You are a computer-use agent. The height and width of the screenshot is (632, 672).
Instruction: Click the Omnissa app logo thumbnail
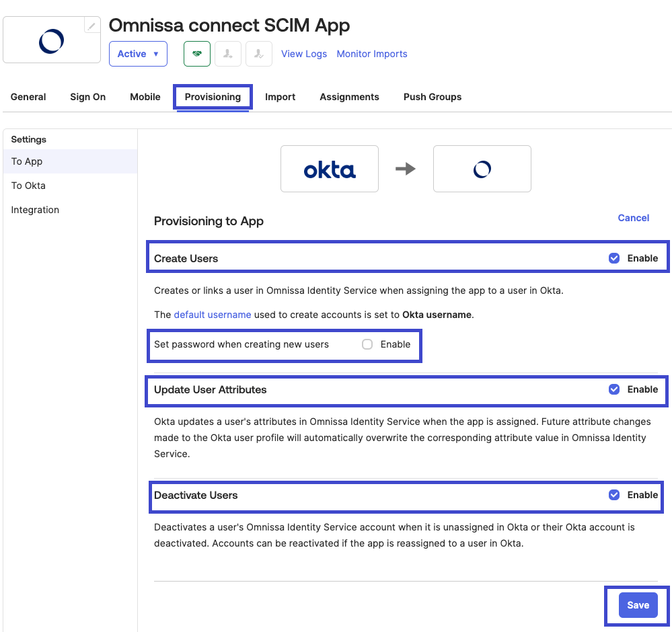point(51,40)
